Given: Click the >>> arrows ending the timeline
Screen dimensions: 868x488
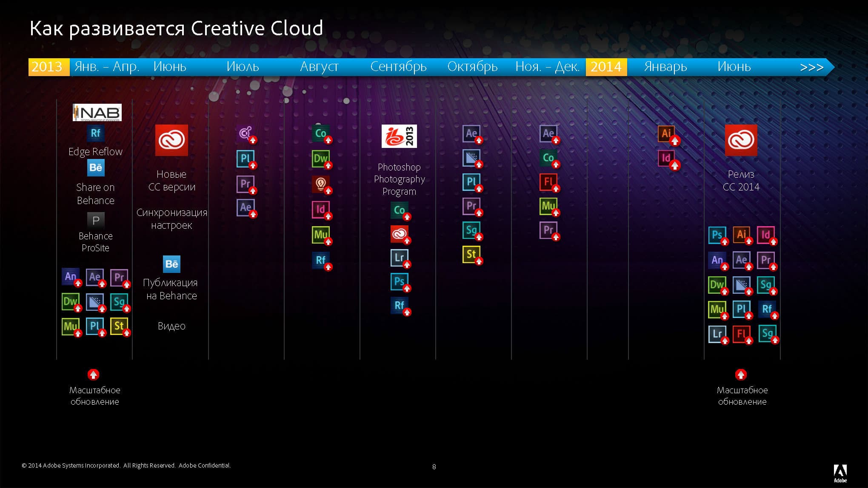Looking at the screenshot, I should [811, 67].
